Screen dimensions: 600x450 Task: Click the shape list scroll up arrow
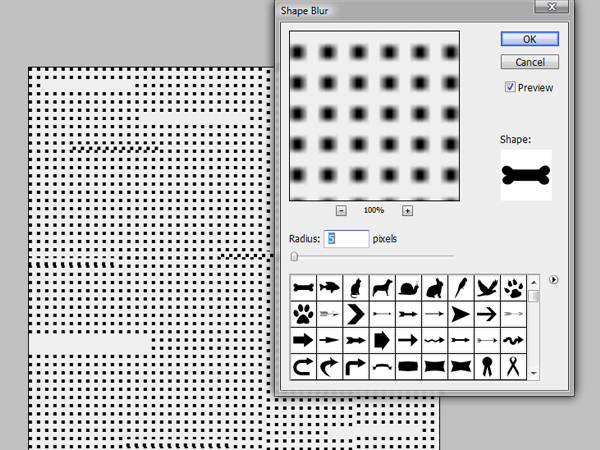[533, 283]
